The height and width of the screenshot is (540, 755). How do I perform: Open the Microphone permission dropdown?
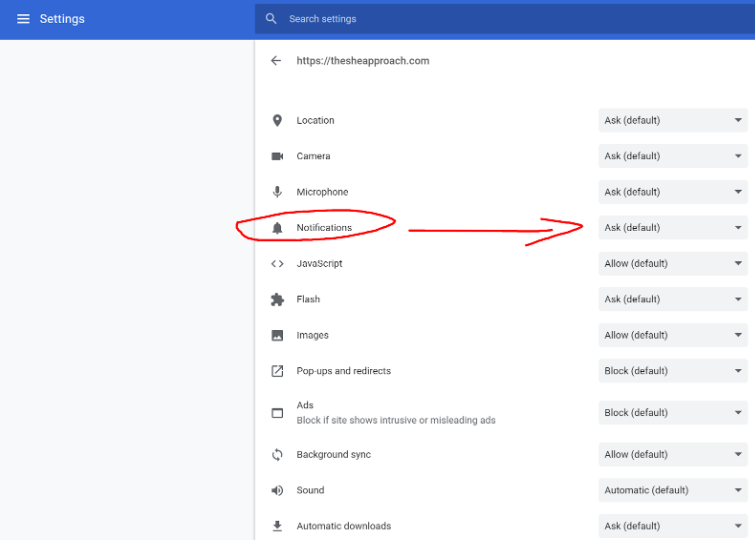[673, 192]
